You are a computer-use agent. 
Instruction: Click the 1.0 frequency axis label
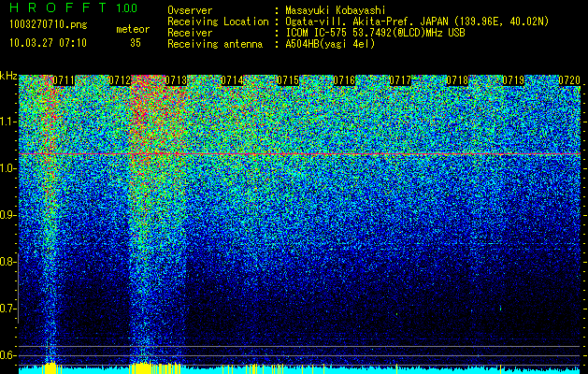pos(8,168)
